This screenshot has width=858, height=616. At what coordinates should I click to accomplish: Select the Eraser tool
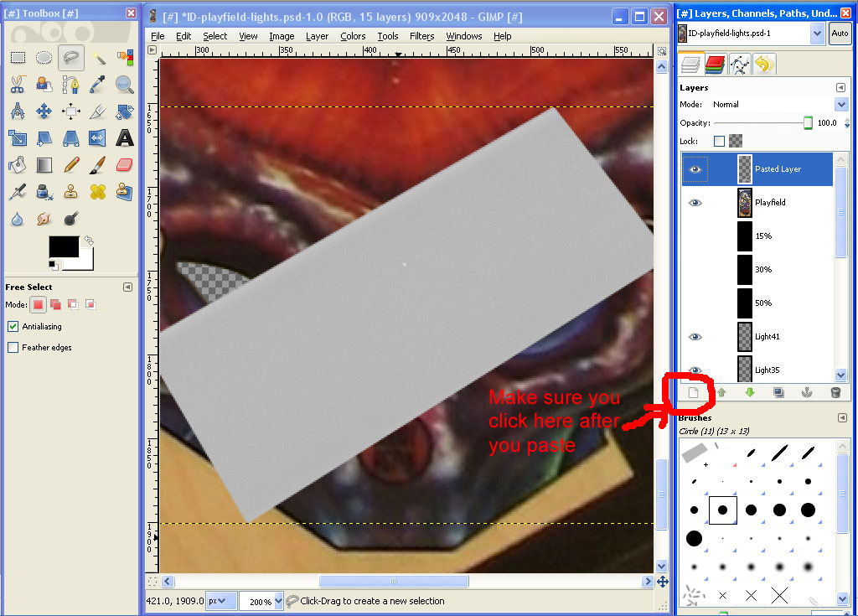pos(125,164)
